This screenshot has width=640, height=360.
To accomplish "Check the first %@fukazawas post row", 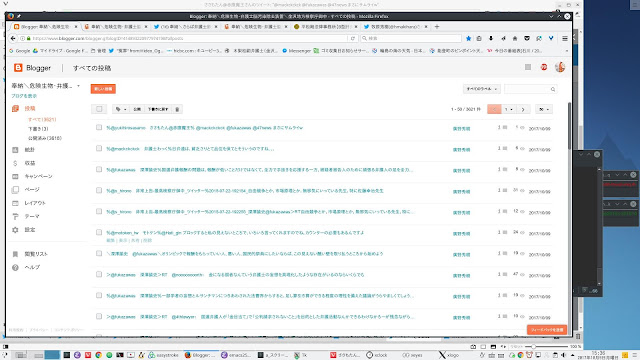I will [x=99, y=169].
